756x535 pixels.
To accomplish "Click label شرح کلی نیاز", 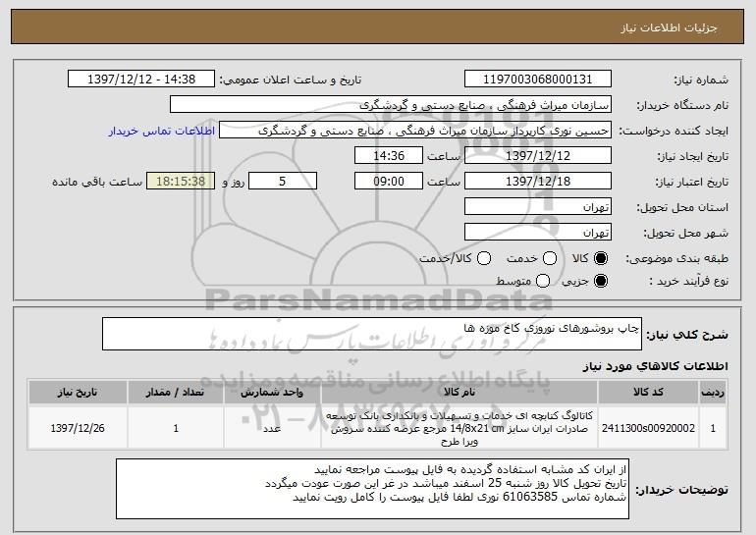I will 687,335.
